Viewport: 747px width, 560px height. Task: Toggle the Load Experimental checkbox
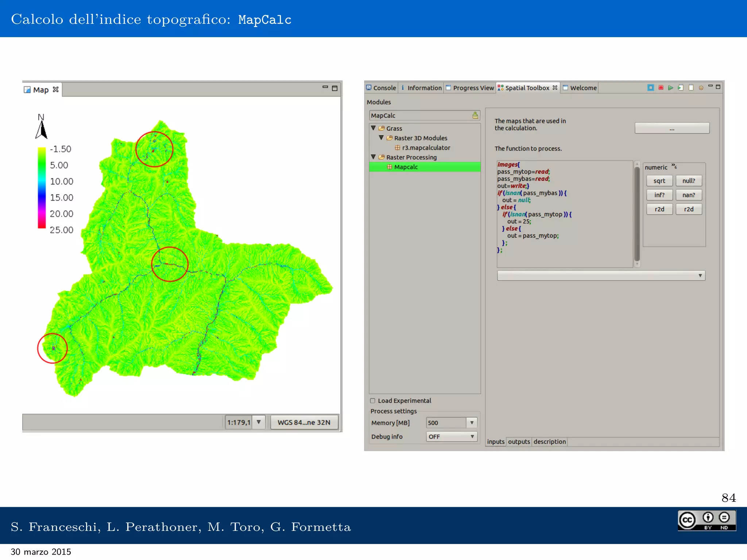pos(373,401)
